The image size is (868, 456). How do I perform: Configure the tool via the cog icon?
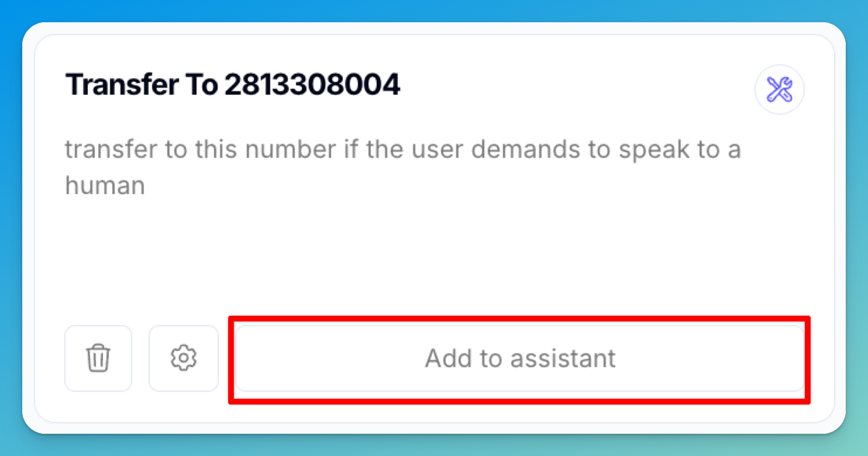coord(184,359)
